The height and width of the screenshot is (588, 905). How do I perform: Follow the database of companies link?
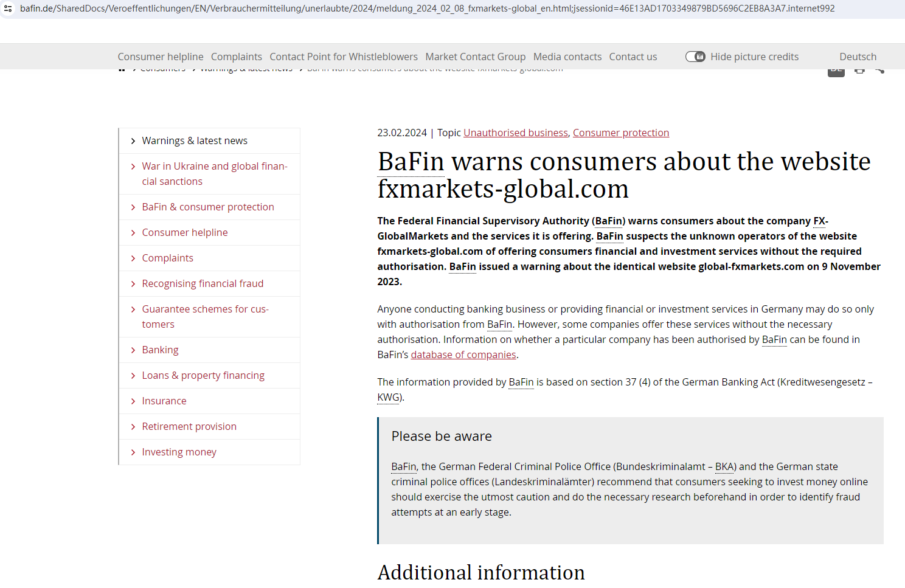(463, 355)
